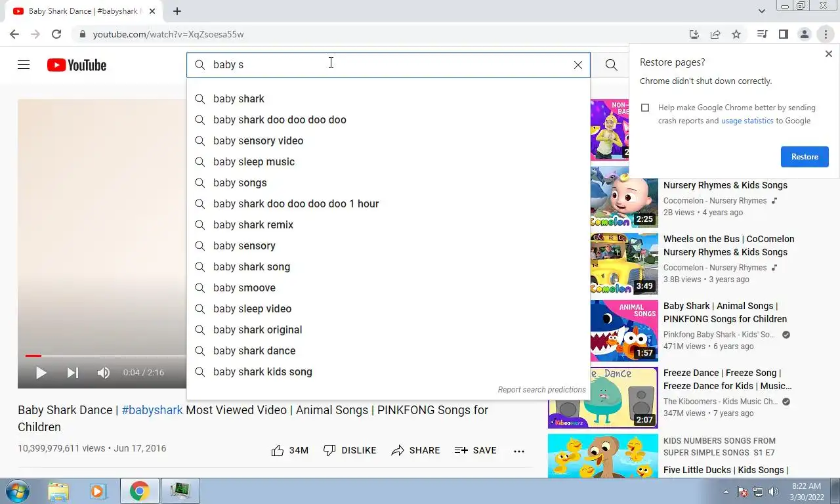Go to the YouTube home logo
The image size is (840, 504).
pos(77,65)
